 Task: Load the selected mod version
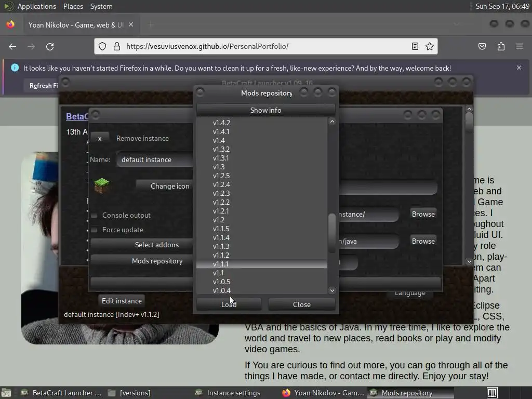tap(229, 304)
